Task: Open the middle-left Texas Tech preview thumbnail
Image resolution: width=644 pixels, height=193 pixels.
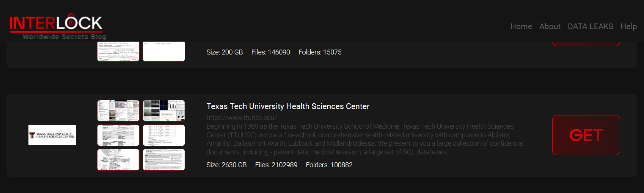Action: [x=118, y=135]
